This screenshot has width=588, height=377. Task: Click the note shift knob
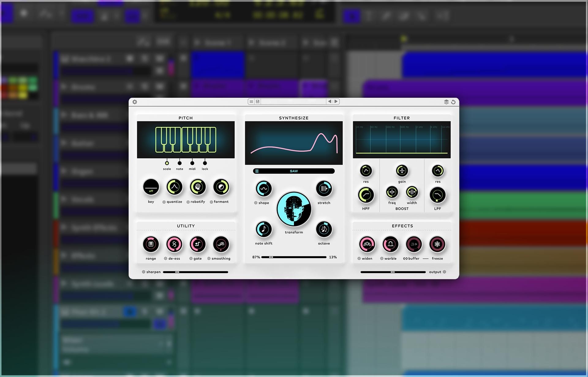(264, 229)
